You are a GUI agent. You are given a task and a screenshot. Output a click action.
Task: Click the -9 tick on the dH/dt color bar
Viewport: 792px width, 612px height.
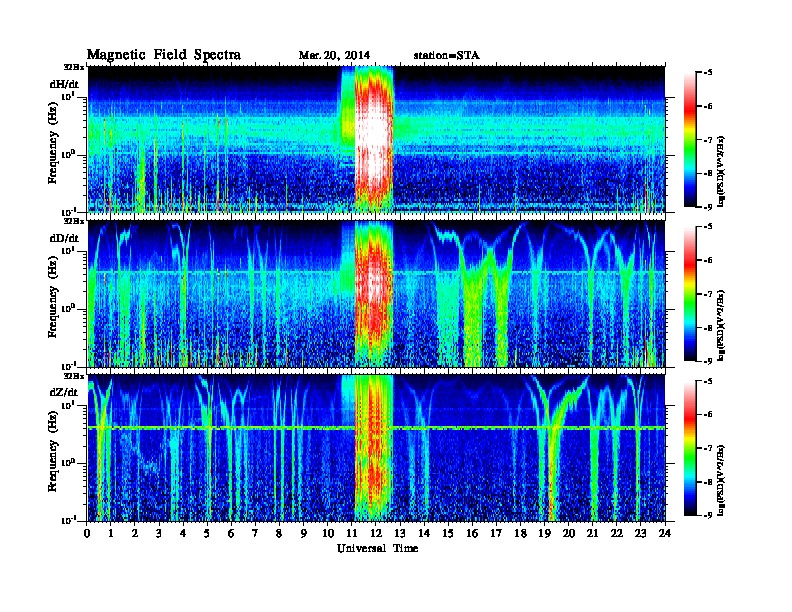[708, 207]
